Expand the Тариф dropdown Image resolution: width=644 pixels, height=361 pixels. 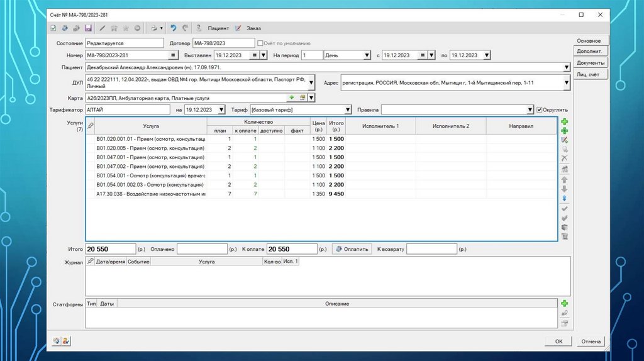coord(348,109)
